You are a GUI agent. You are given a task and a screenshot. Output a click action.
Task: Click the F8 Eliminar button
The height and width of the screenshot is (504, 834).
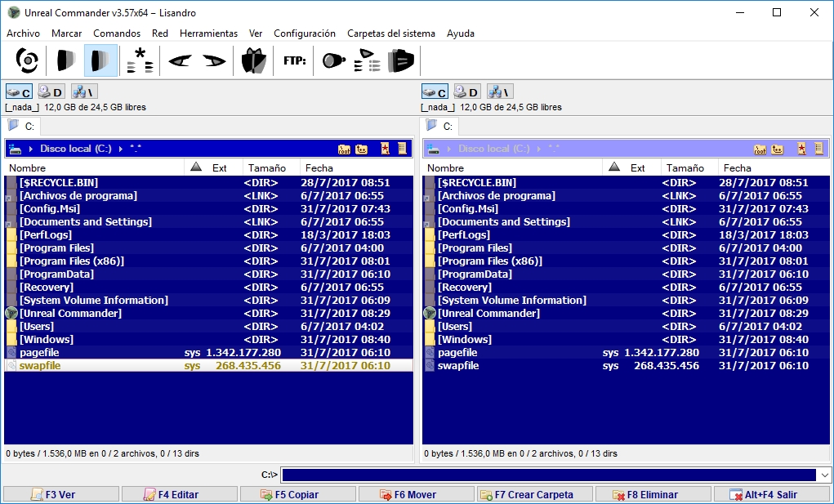(653, 494)
